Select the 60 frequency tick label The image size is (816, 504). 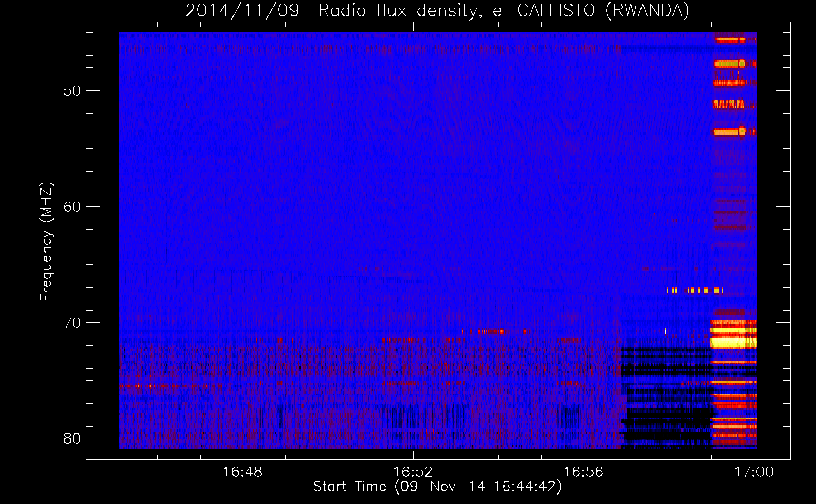pyautogui.click(x=72, y=207)
